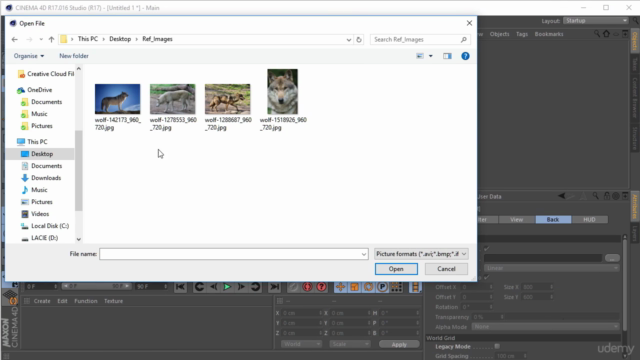Step back one frame

[x=213, y=287]
